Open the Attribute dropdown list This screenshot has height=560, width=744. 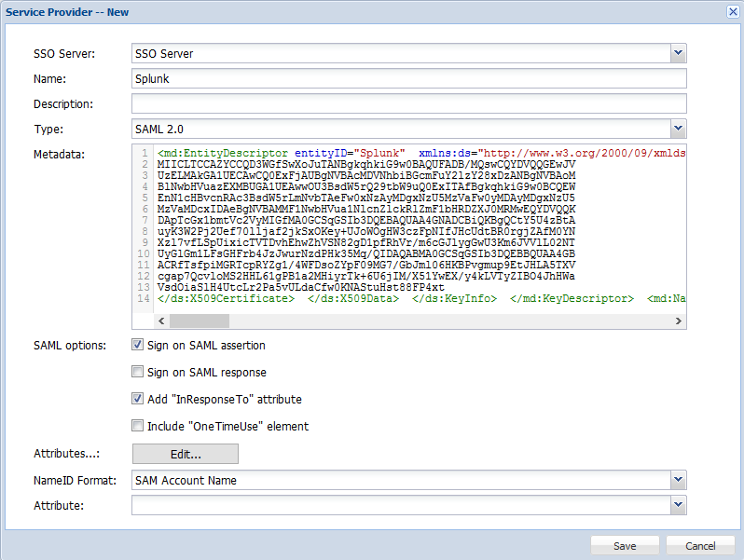(678, 504)
